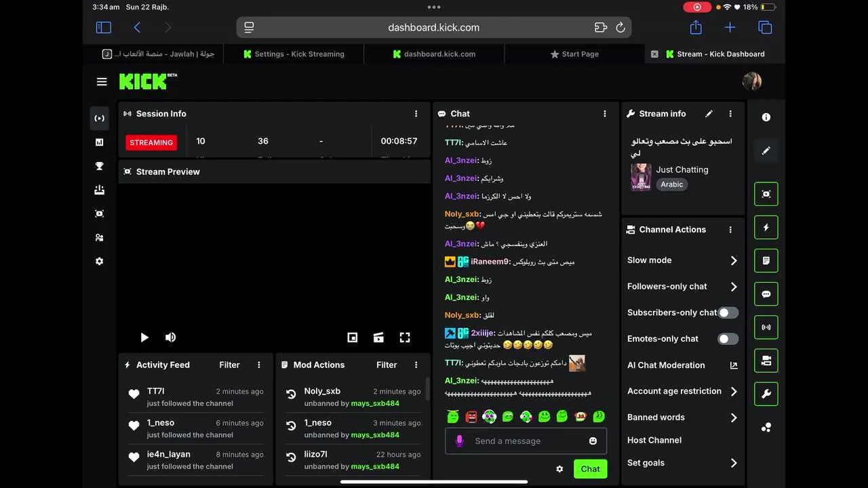This screenshot has width=868, height=488.
Task: Open the stream broadcast icon in left sidebar
Action: click(x=100, y=118)
